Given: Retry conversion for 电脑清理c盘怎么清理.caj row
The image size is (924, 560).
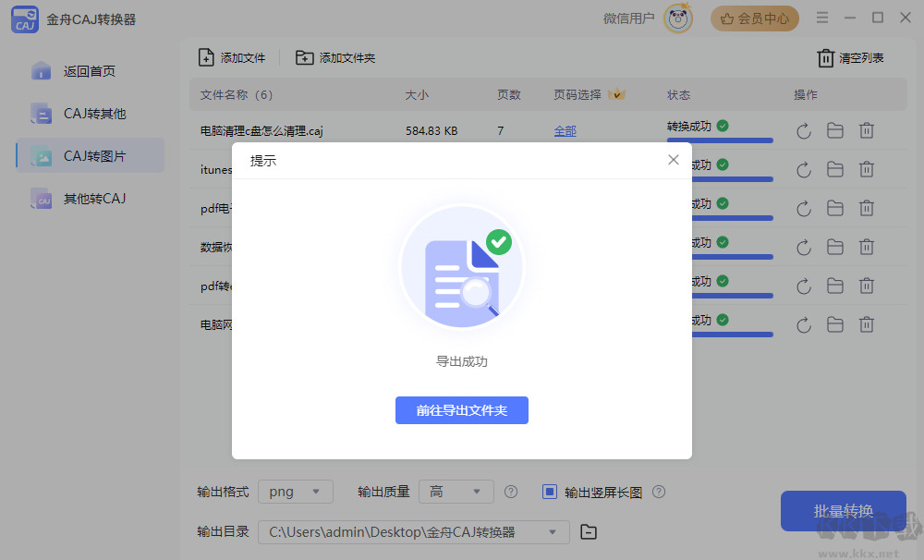Looking at the screenshot, I should 803,130.
